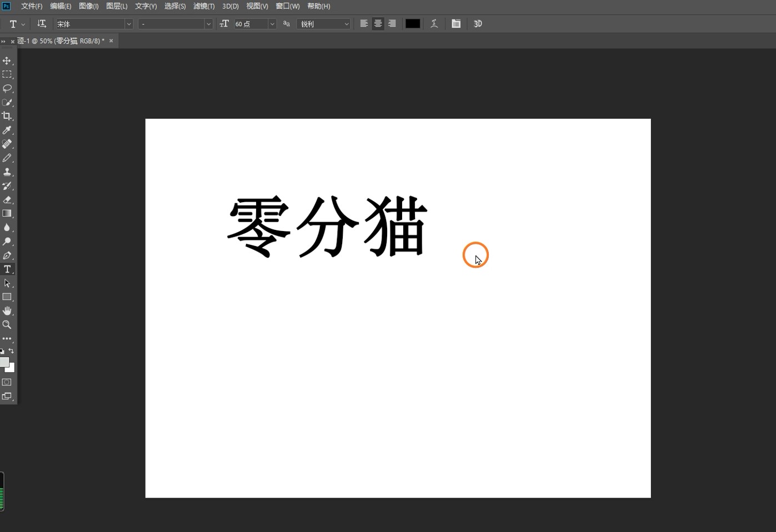
Task: Open the 滤镜(T) menu
Action: pos(203,6)
